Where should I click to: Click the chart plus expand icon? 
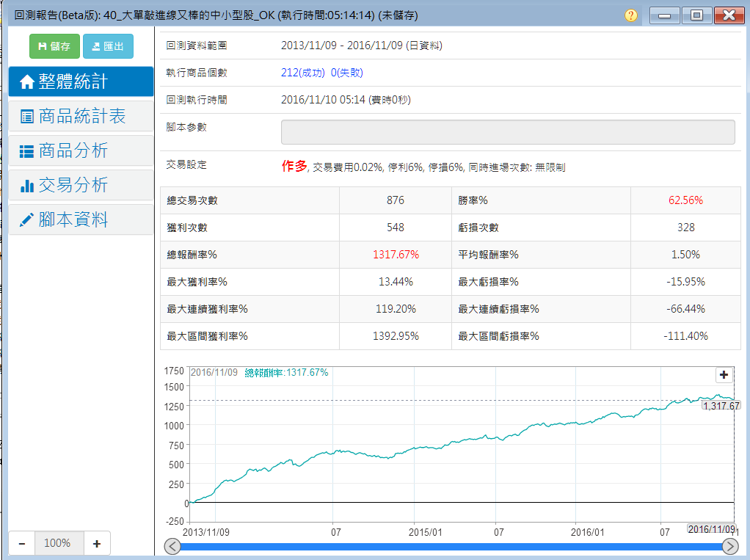[x=724, y=375]
